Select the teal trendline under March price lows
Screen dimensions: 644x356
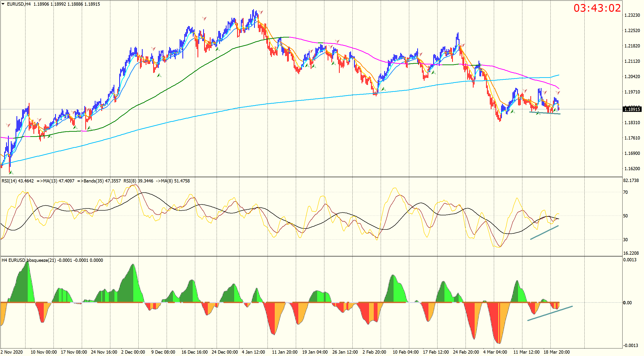coord(545,113)
